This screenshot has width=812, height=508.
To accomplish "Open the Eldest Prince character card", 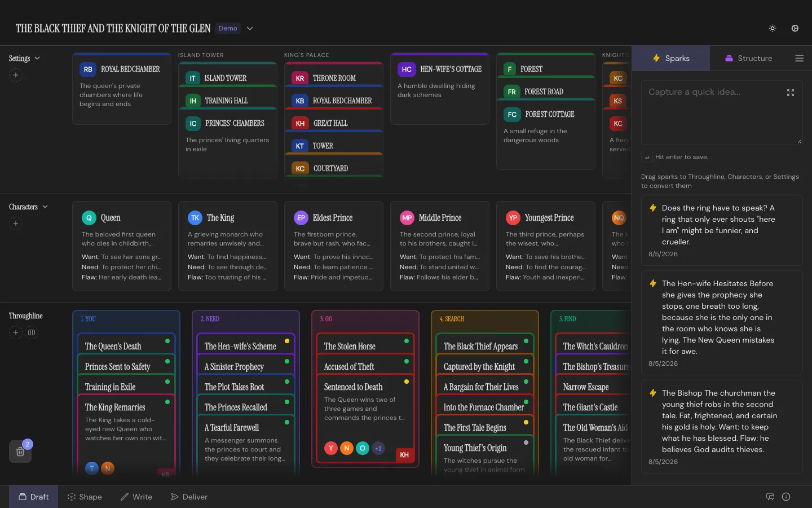I will pos(334,246).
